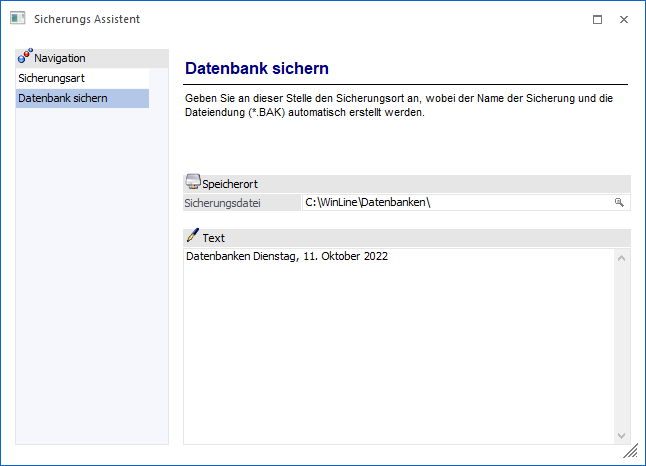The image size is (646, 466).
Task: Click the Text section header label
Action: 213,238
